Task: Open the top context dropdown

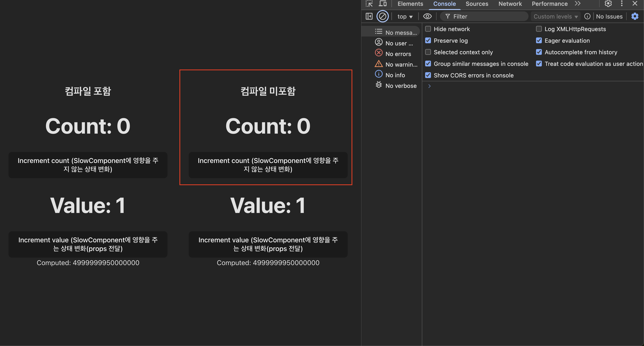Action: pos(405,16)
